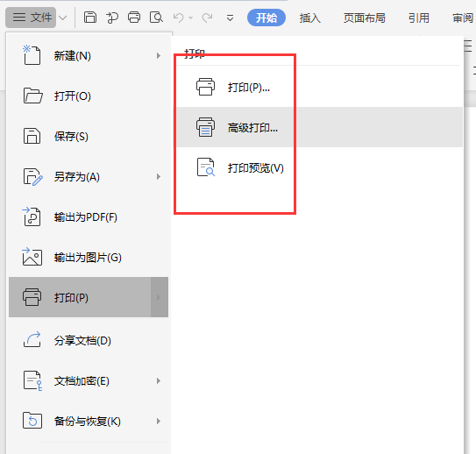Switch to the 开始 ribbon tab
Viewport: 476px width, 454px height.
coord(266,18)
